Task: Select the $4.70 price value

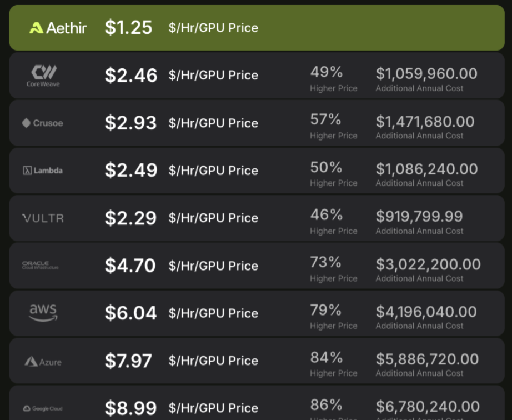Action: (x=130, y=266)
